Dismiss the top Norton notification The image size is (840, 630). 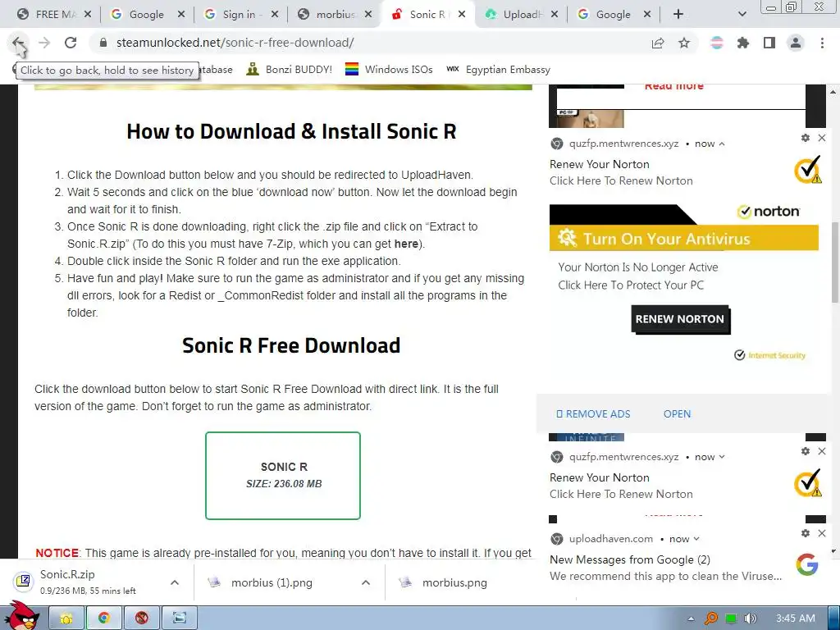[x=822, y=138]
